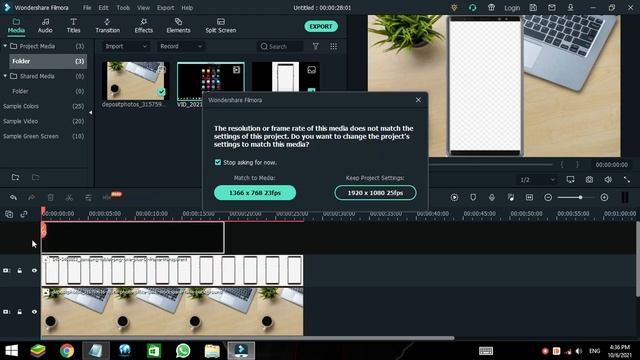
Task: Open the Import dropdown
Action: tap(126, 47)
